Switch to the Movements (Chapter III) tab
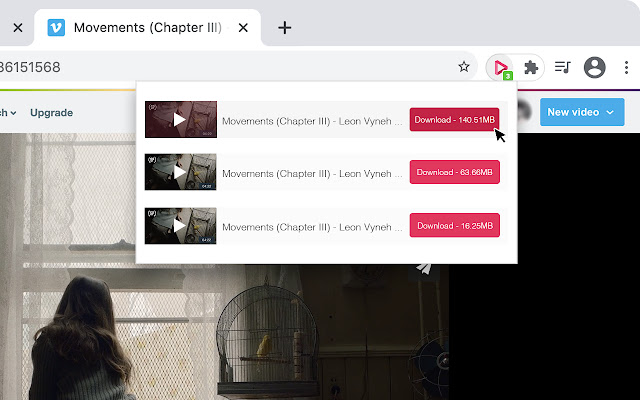 pyautogui.click(x=147, y=27)
